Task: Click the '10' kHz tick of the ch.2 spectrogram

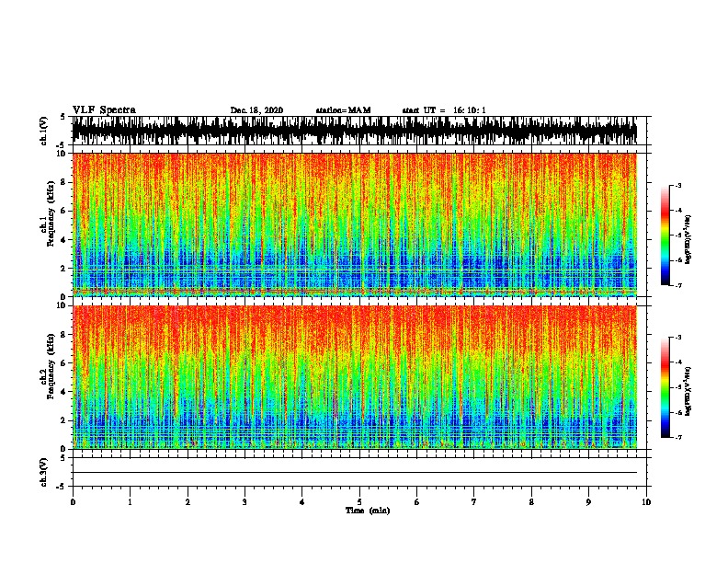Action: 62,305
